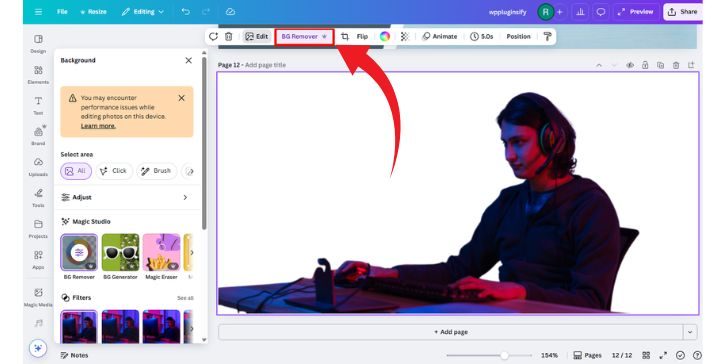The width and height of the screenshot is (726, 364).
Task: Open the Notes panel
Action: point(74,356)
